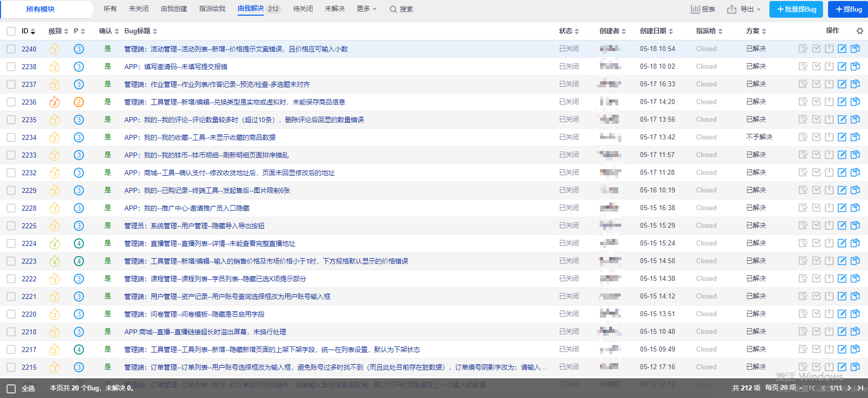
Task: Click the 批量提Bug button
Action: point(796,9)
